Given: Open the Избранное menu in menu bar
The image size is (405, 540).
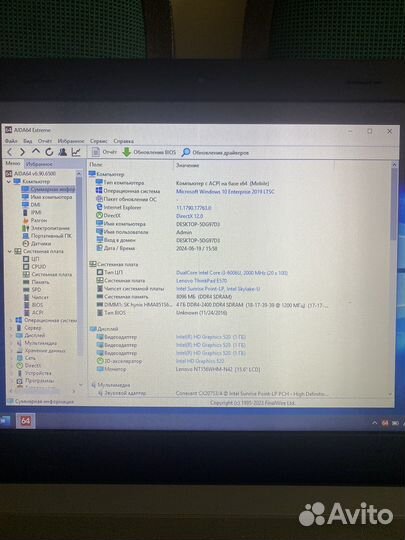Looking at the screenshot, I should pyautogui.click(x=71, y=141).
